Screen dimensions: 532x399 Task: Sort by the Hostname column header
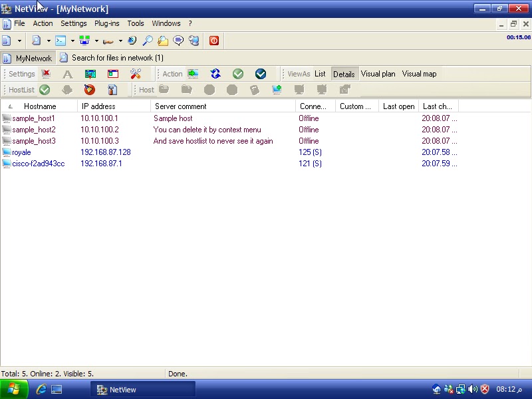40,106
